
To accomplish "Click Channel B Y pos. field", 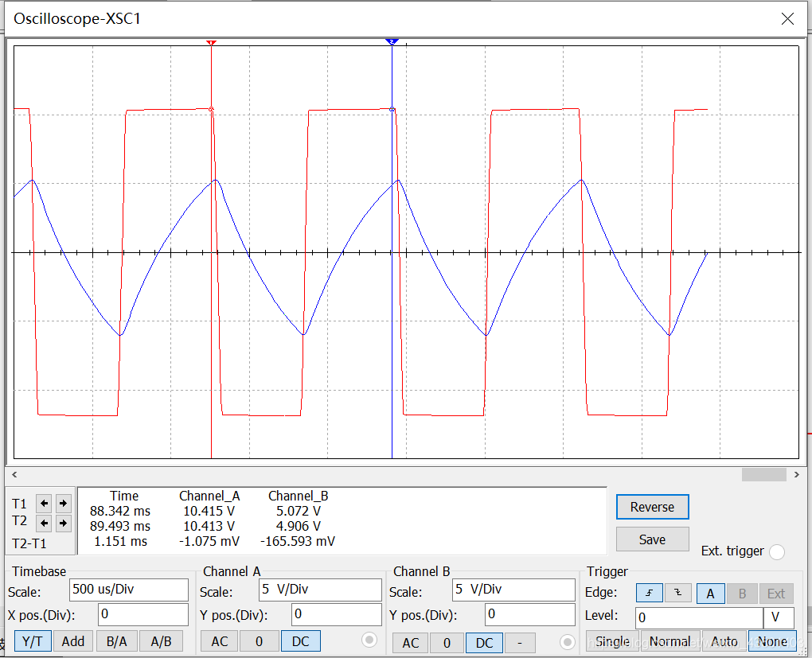I will coord(530,614).
